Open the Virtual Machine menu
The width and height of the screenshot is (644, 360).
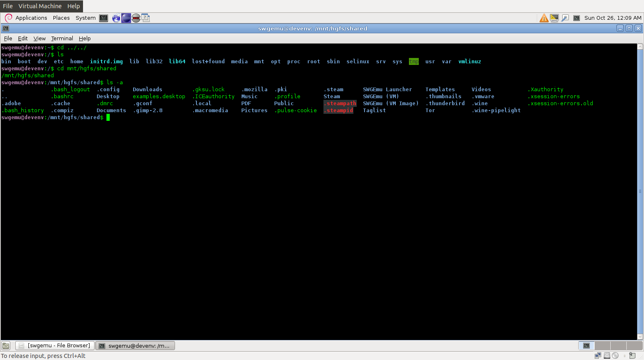pyautogui.click(x=40, y=6)
